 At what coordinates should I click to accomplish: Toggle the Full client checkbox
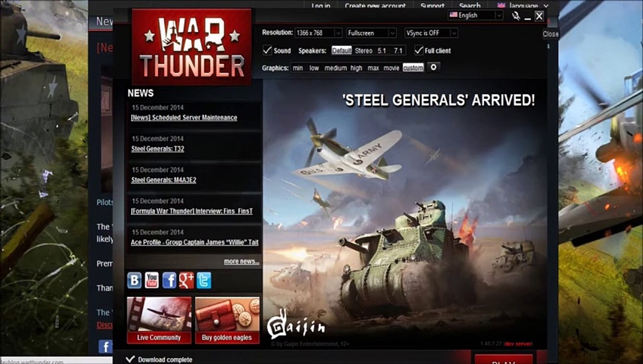pos(419,50)
